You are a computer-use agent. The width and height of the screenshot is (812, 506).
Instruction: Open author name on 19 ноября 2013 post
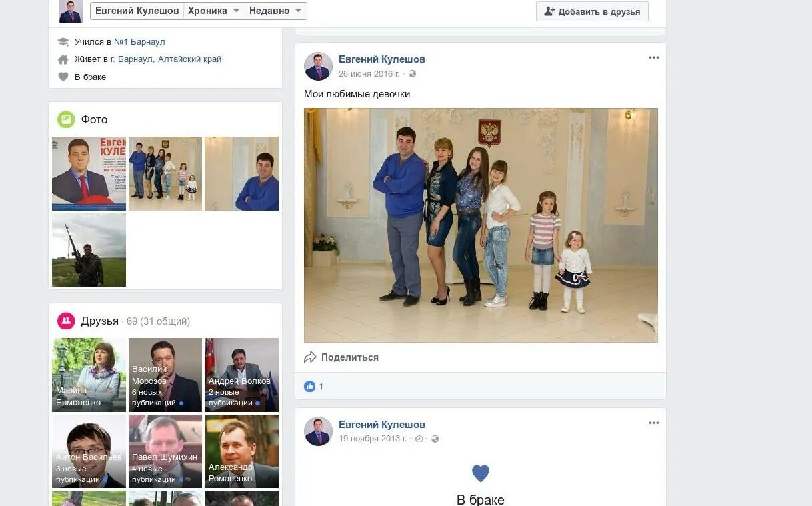[382, 425]
